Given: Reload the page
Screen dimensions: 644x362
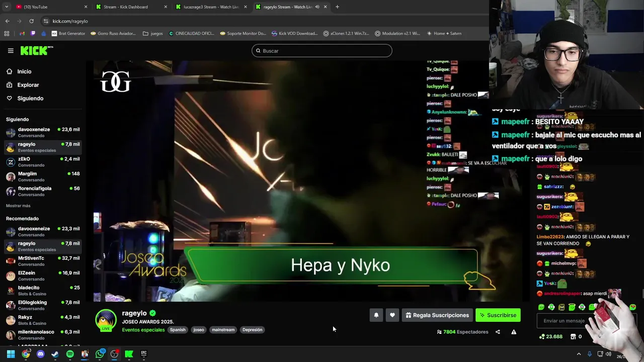Looking at the screenshot, I should (31, 21).
